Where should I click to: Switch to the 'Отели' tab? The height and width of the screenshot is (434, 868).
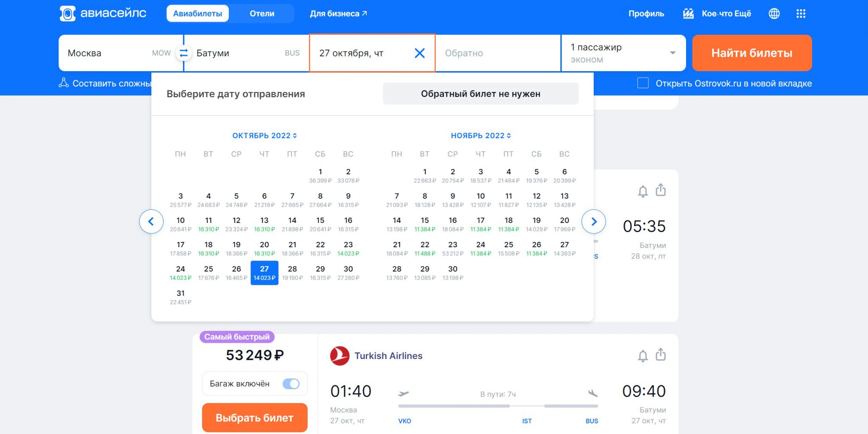[262, 14]
